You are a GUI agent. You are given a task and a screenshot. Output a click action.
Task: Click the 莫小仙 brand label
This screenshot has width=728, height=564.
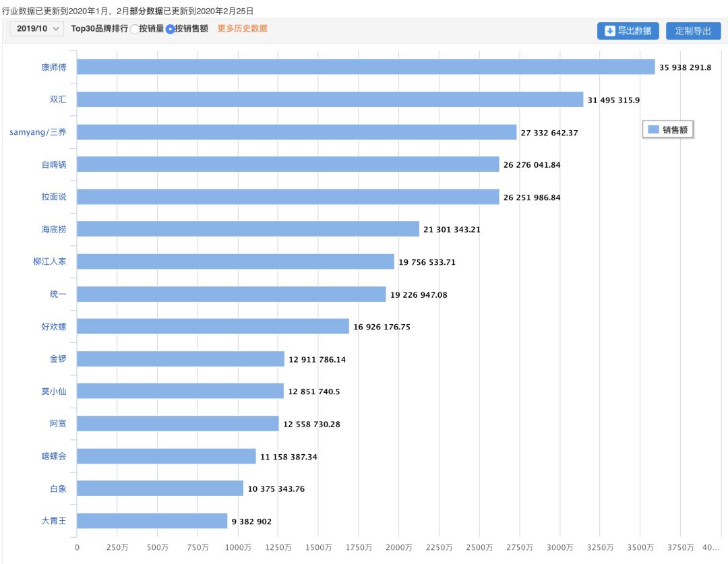(x=54, y=391)
